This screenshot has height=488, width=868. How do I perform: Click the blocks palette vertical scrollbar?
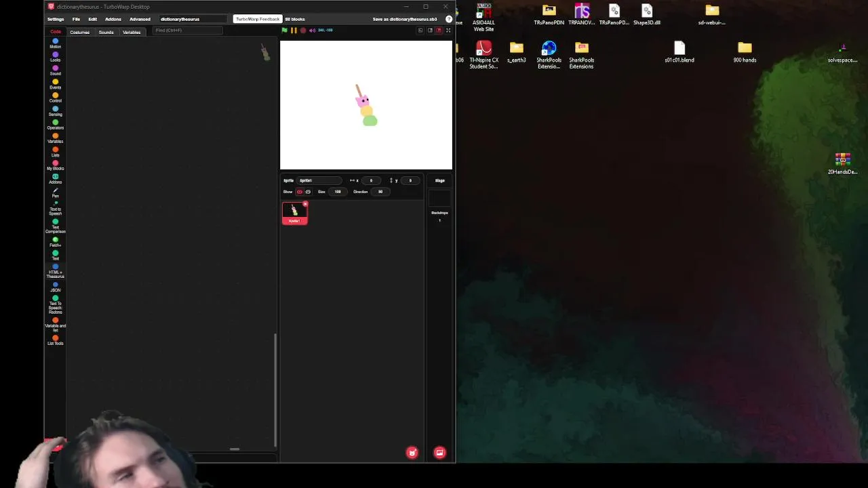click(x=275, y=389)
